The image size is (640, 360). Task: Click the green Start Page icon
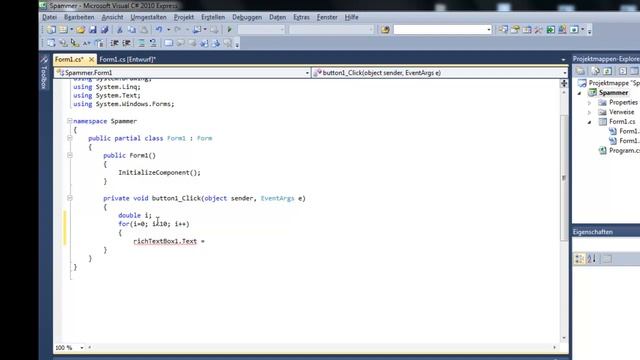(x=551, y=30)
